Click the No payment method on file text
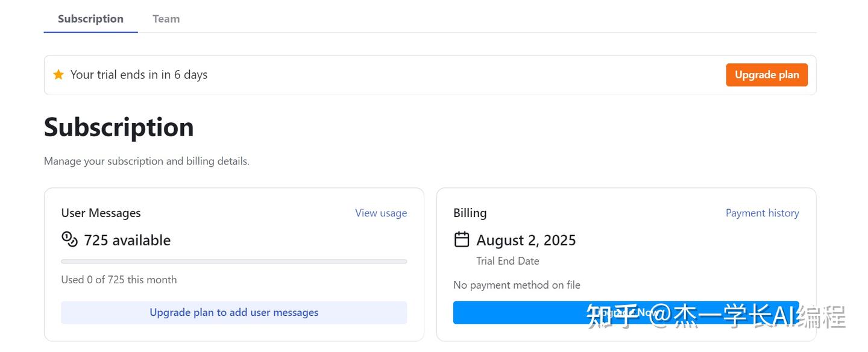This screenshot has height=352, width=868. (x=517, y=284)
